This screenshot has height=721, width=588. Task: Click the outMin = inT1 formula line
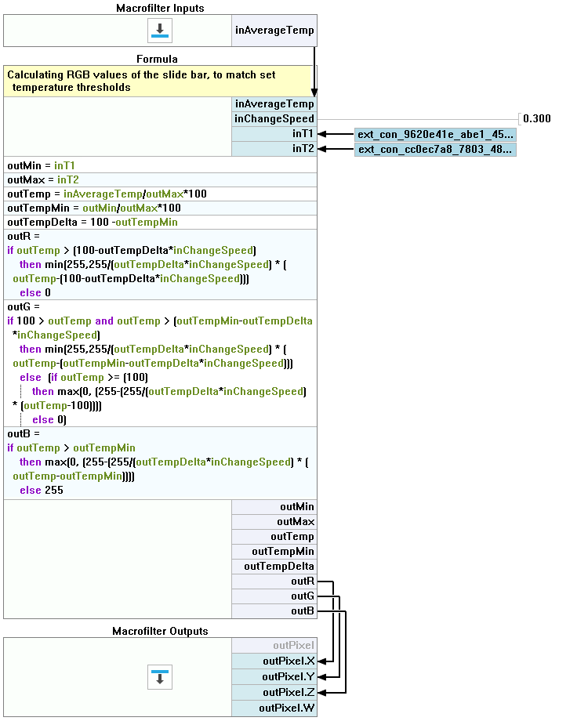click(118, 165)
